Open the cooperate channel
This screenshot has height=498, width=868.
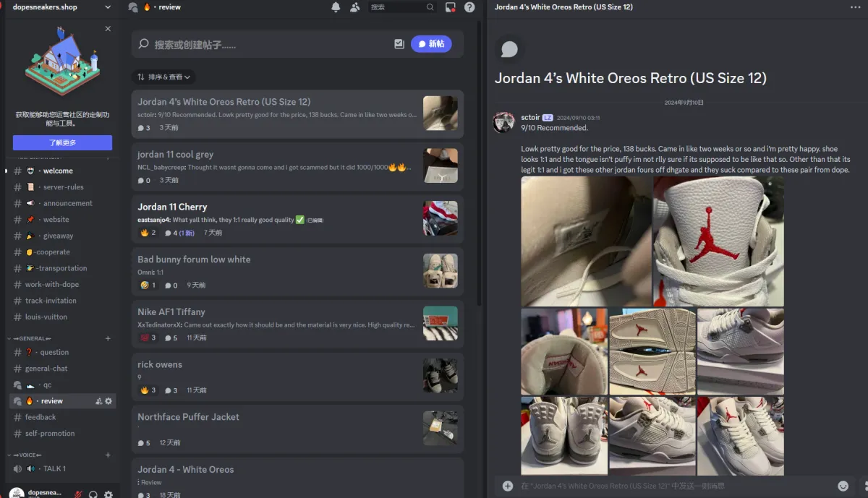(62, 252)
